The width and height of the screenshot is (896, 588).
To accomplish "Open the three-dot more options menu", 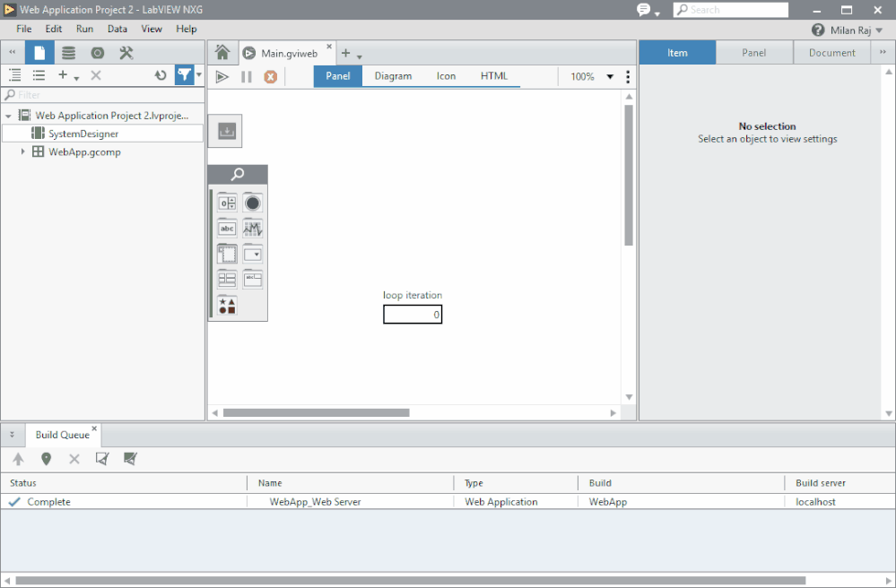I will 628,76.
